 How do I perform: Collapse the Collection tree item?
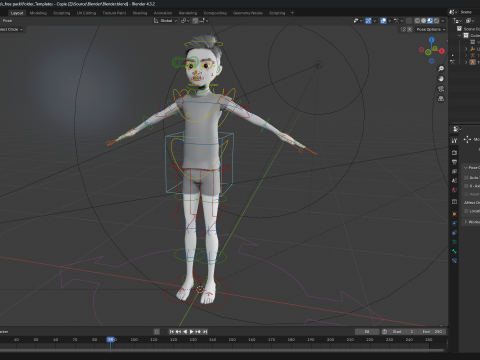click(460, 35)
